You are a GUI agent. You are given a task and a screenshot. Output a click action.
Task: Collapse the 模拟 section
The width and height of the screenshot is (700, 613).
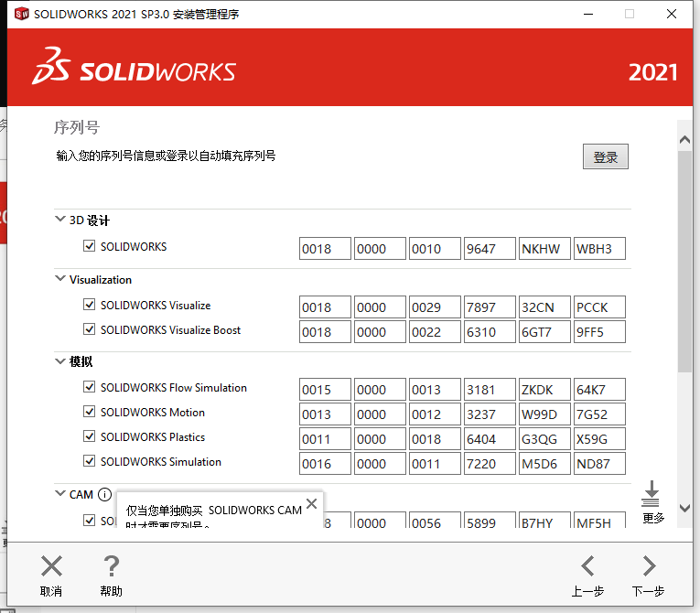[60, 361]
